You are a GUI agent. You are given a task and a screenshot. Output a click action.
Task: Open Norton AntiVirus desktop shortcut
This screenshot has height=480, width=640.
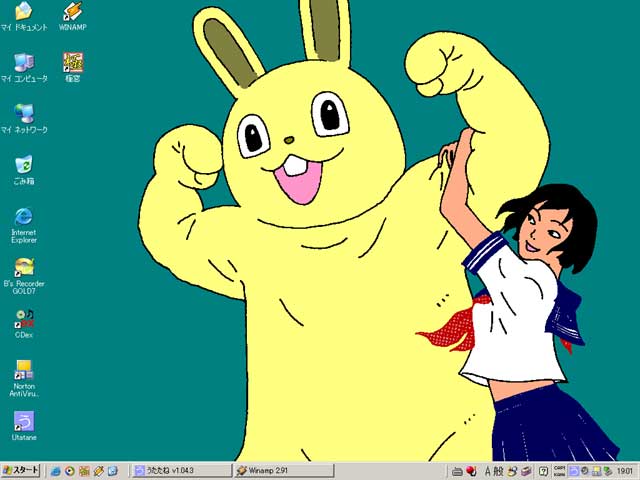[24, 371]
